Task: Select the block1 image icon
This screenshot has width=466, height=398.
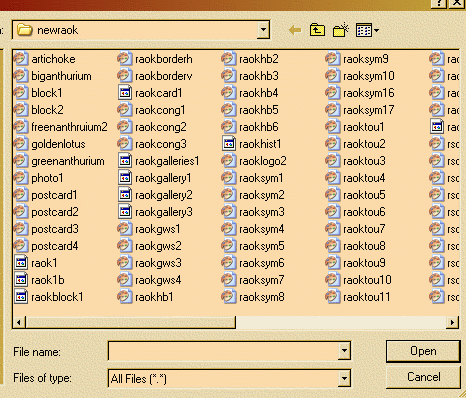Action: pos(21,93)
